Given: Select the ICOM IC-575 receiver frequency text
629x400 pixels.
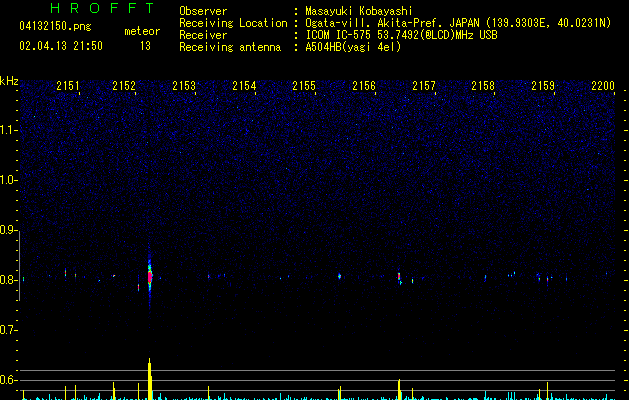Looking at the screenshot, I should [401, 35].
